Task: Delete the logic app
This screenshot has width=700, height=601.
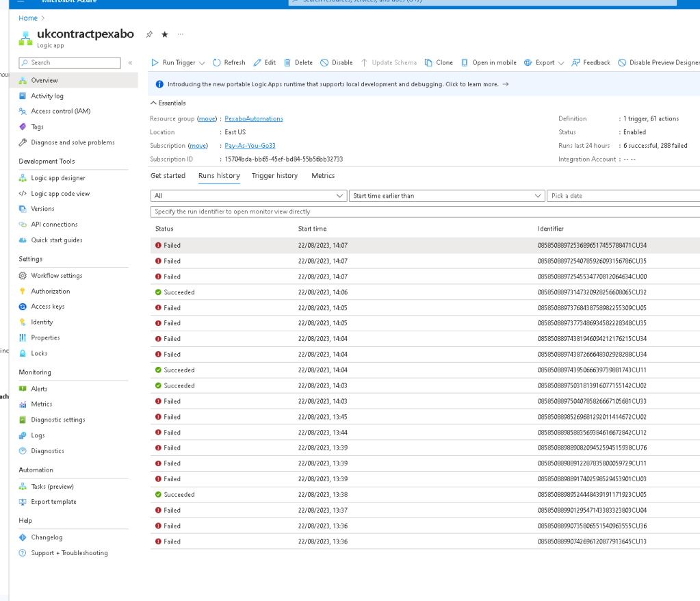Action: (298, 62)
